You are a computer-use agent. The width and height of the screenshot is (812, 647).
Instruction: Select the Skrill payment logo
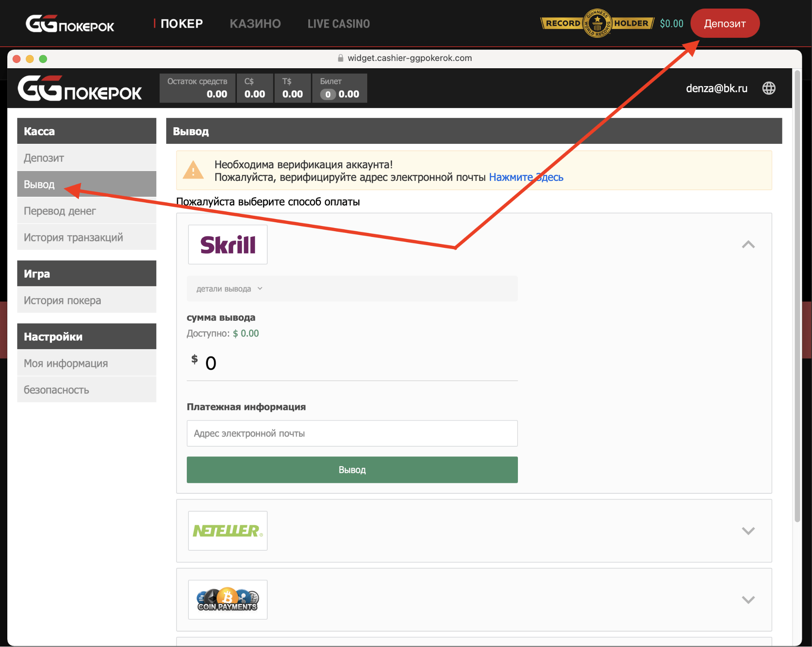[x=228, y=245]
